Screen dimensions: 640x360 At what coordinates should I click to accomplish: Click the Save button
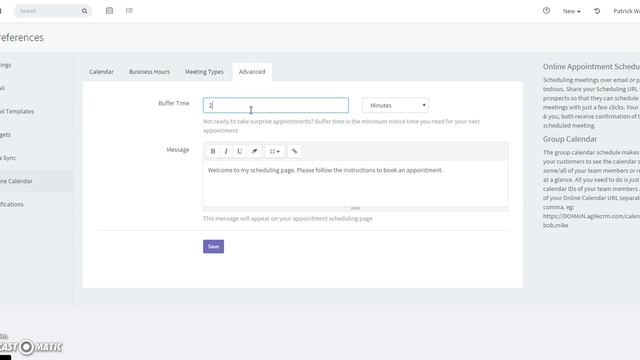tap(213, 247)
